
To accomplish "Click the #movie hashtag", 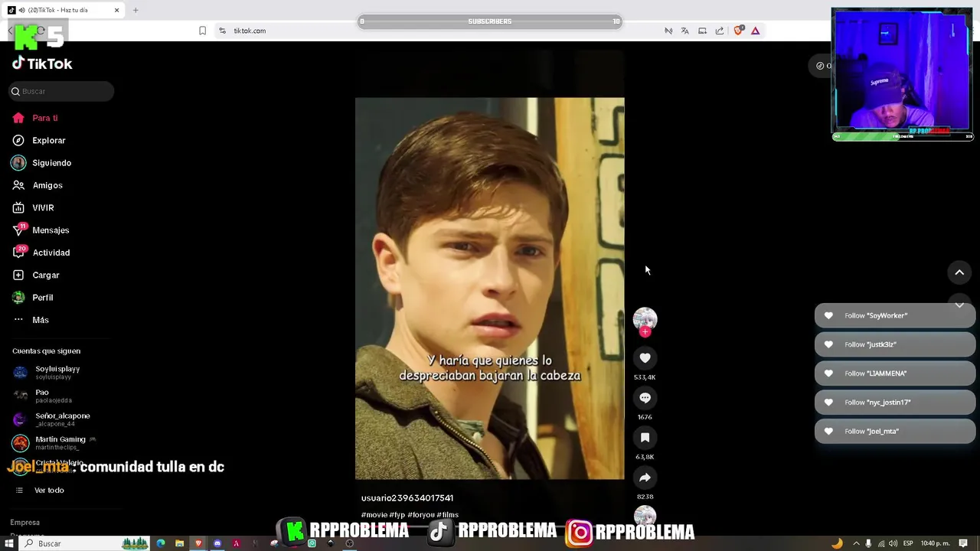I will tap(374, 515).
